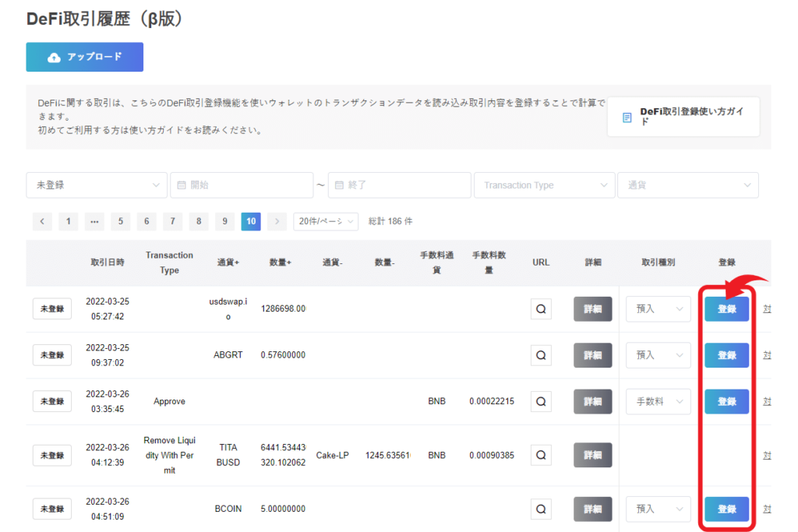
Task: Click 登録 register button for Approve row
Action: (727, 401)
